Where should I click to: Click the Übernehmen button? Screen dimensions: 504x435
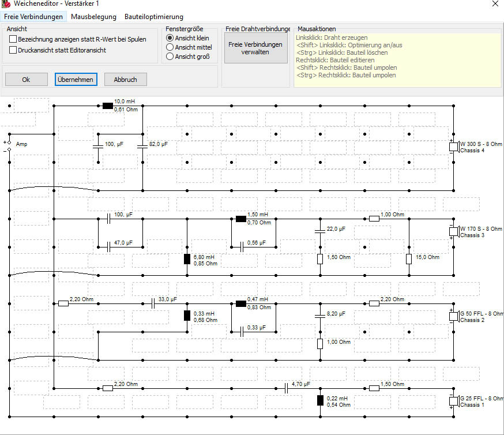point(76,80)
